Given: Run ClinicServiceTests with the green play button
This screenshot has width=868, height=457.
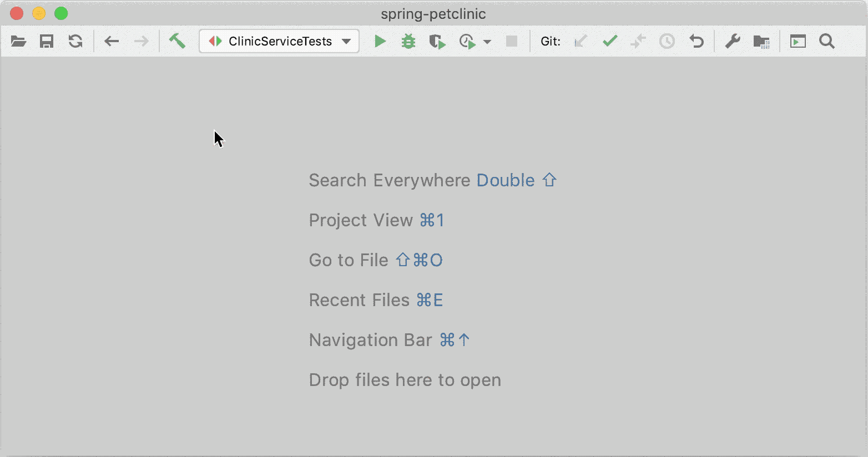Looking at the screenshot, I should pyautogui.click(x=380, y=42).
